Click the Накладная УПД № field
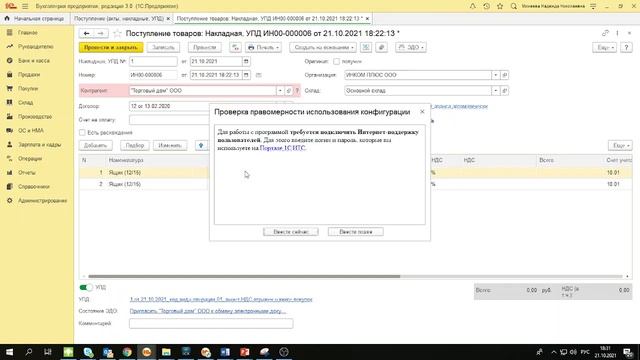 (153, 61)
